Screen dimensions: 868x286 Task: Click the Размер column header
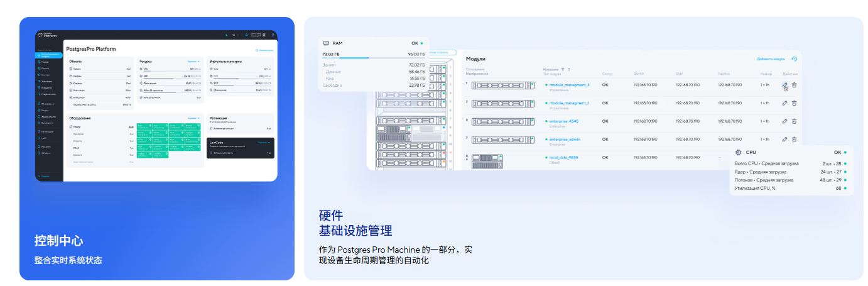click(765, 74)
